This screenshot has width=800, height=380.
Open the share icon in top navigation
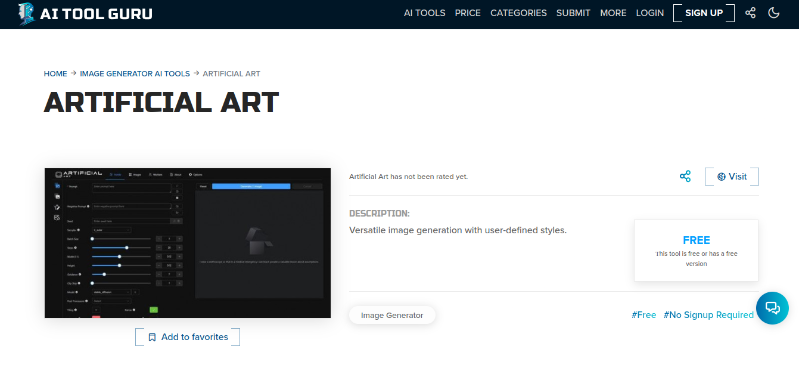coord(751,13)
